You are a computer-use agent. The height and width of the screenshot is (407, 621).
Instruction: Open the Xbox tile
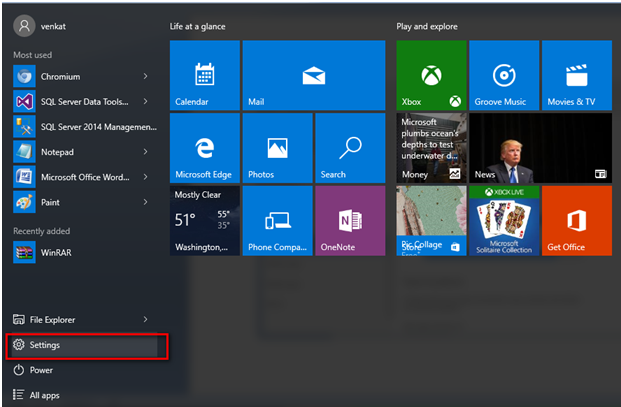click(431, 75)
